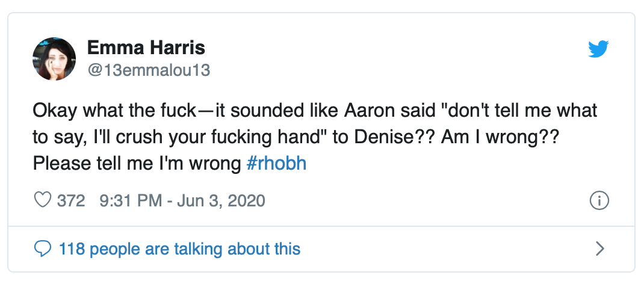This screenshot has width=644, height=284.
Task: Click the speech bubble reply icon
Action: [42, 248]
